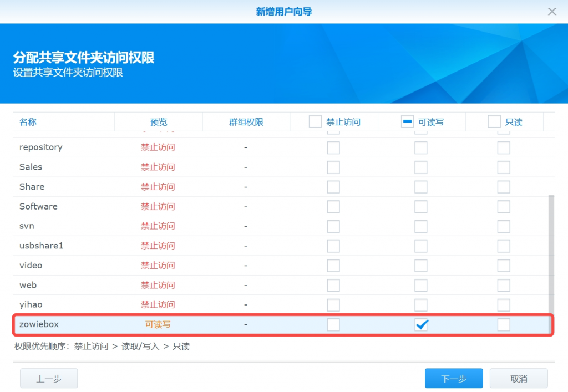The width and height of the screenshot is (568, 392).
Task: Select the web folder name
Action: click(28, 285)
